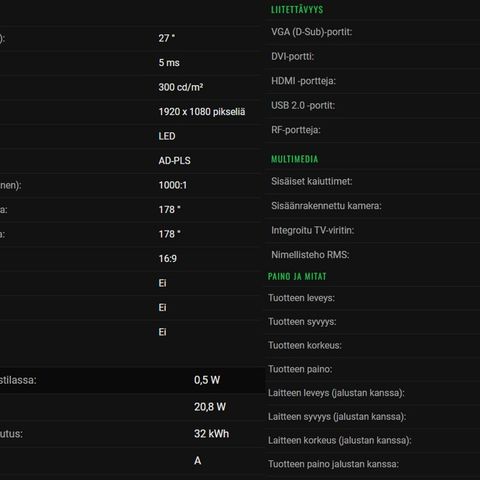Click the Integroitu TV-viritin row
The image size is (480, 480).
click(372, 230)
